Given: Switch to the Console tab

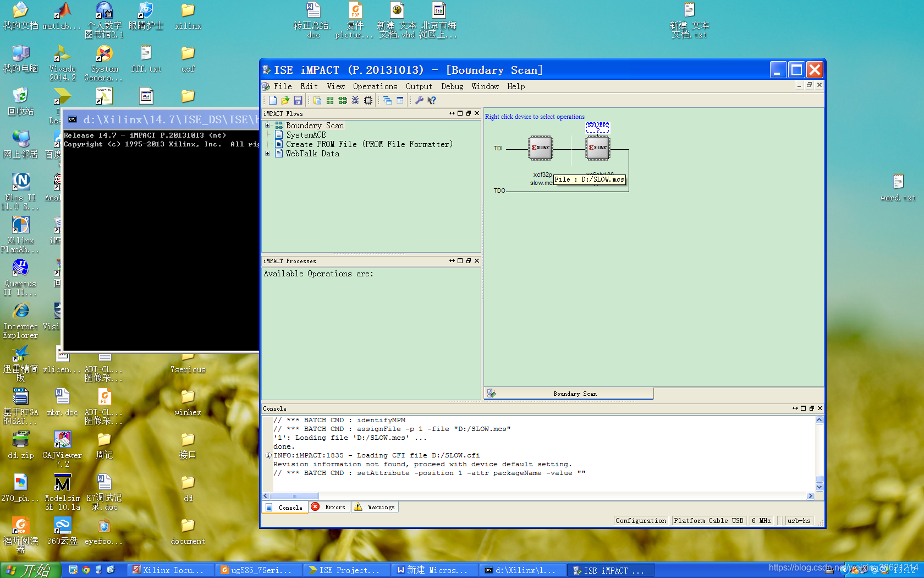Looking at the screenshot, I should point(284,508).
